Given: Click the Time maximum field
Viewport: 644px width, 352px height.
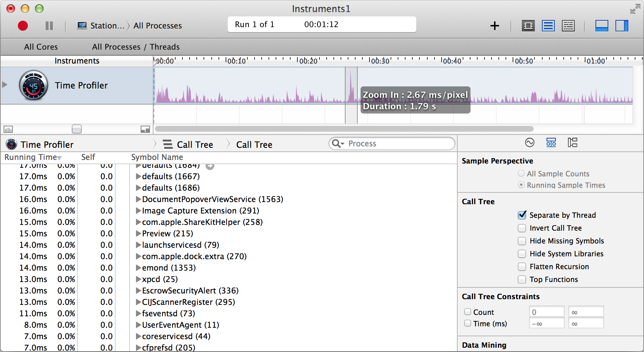Looking at the screenshot, I should (x=586, y=323).
